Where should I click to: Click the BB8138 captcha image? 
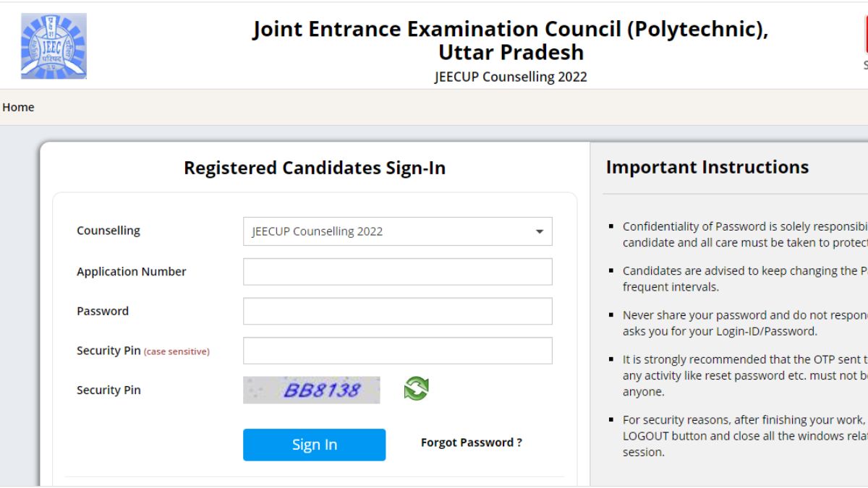coord(311,390)
